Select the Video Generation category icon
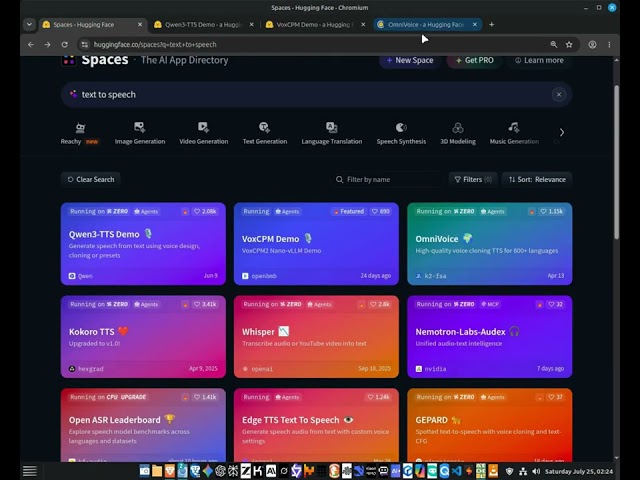640x480 pixels. coord(203,127)
